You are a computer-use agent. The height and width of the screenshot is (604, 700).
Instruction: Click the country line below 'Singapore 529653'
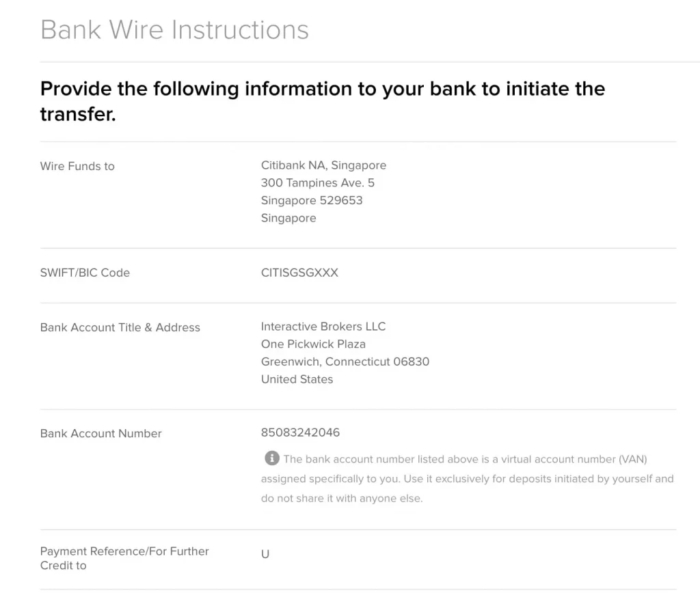point(288,219)
